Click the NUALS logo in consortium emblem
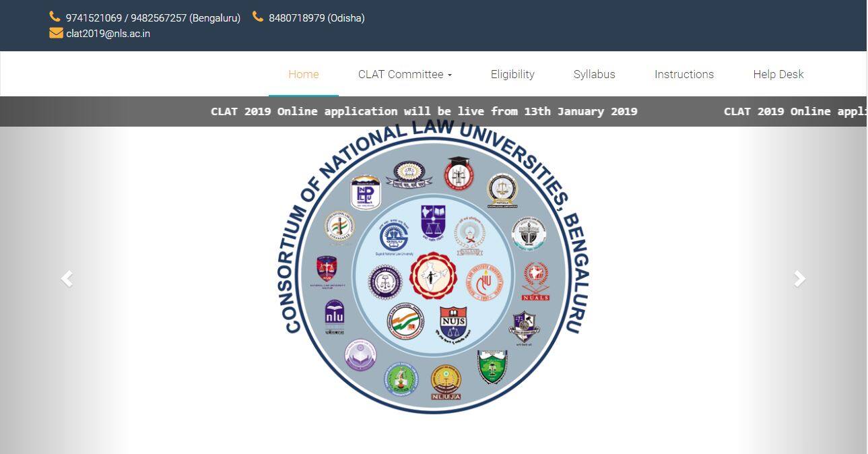This screenshot has height=454, width=868. pos(535,282)
